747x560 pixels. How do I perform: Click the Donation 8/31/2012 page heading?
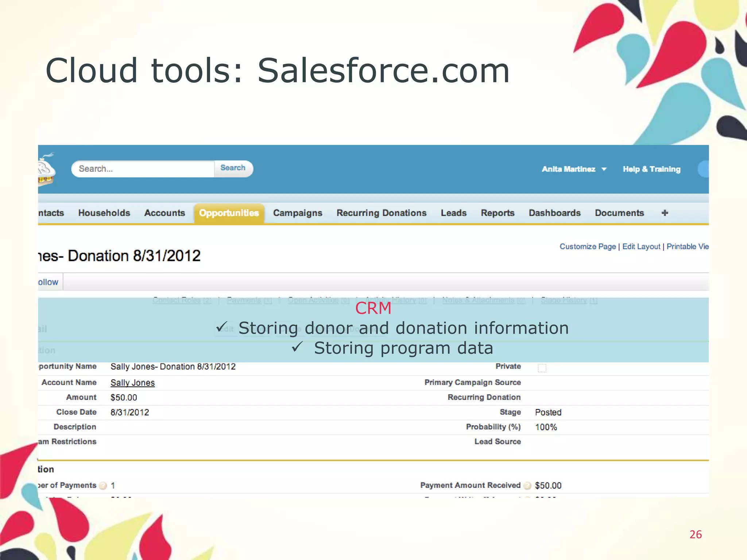tap(119, 256)
